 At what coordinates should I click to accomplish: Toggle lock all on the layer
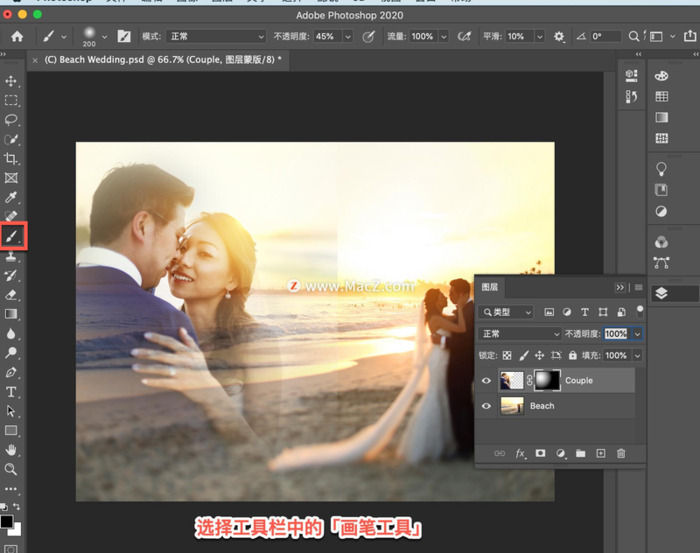(572, 355)
